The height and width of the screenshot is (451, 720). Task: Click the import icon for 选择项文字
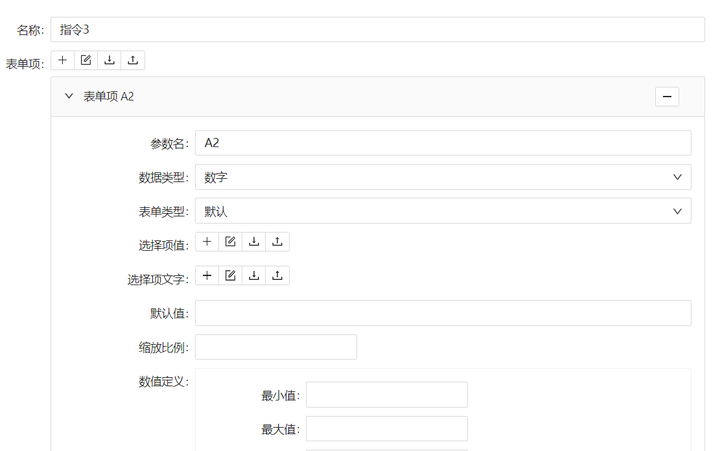(x=254, y=276)
